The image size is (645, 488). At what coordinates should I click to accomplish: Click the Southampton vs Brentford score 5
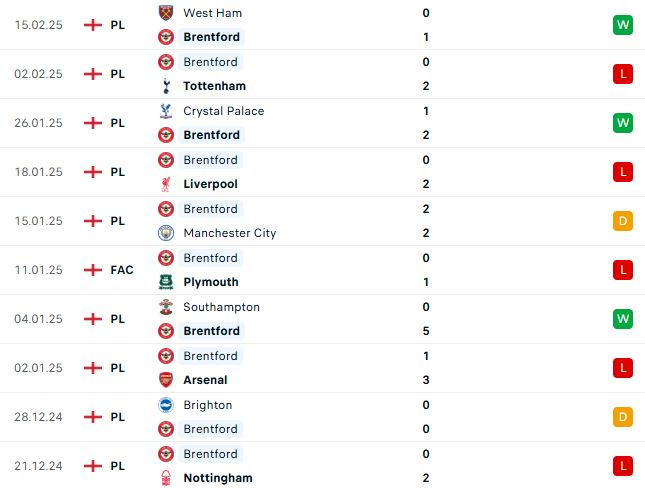click(x=426, y=331)
